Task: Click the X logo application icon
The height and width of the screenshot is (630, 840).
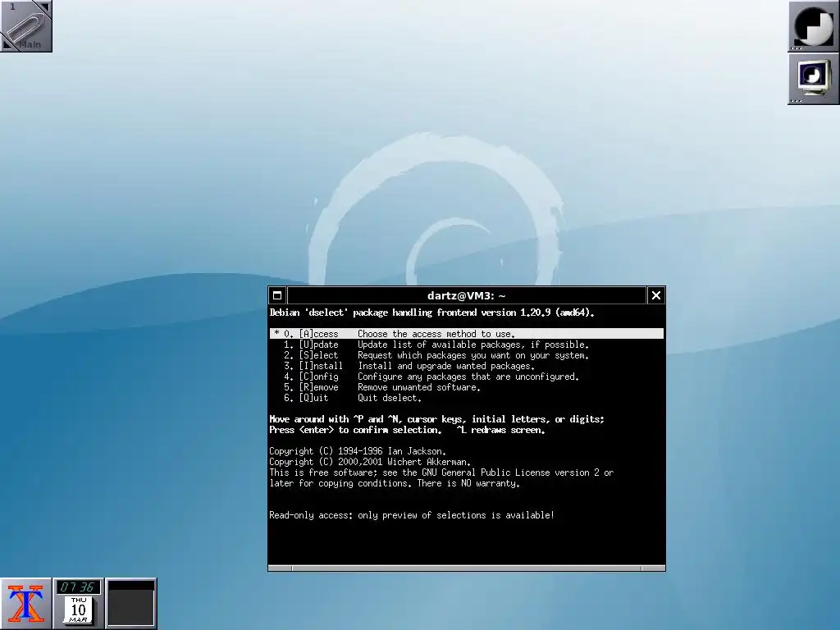Action: (25, 603)
